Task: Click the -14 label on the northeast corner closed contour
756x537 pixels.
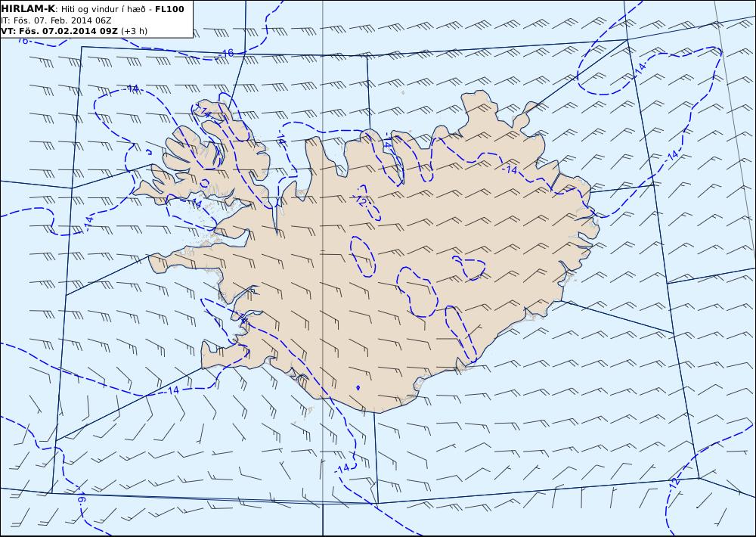Action: pyautogui.click(x=640, y=69)
